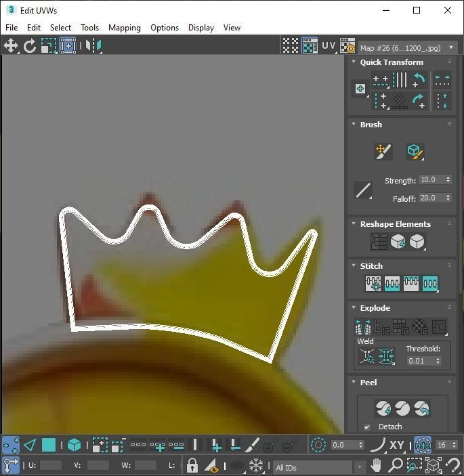Click Reset Peel icon
The width and height of the screenshot is (464, 476).
pyautogui.click(x=421, y=408)
